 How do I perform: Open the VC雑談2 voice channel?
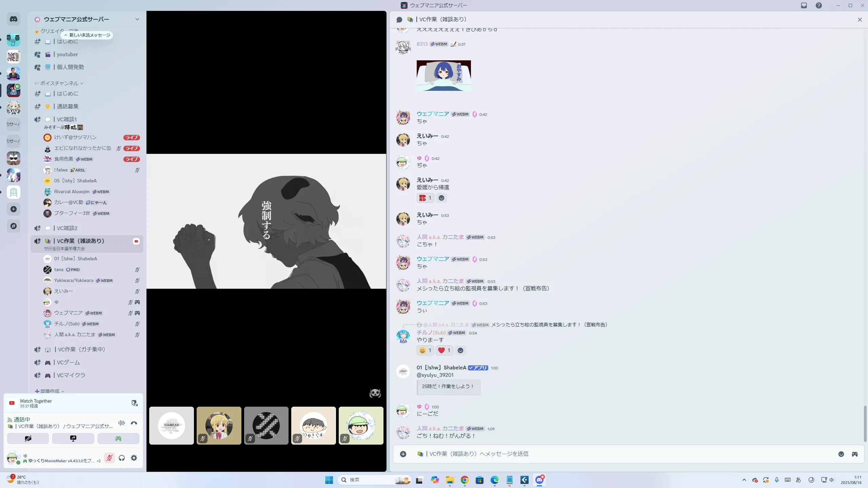[x=67, y=228]
